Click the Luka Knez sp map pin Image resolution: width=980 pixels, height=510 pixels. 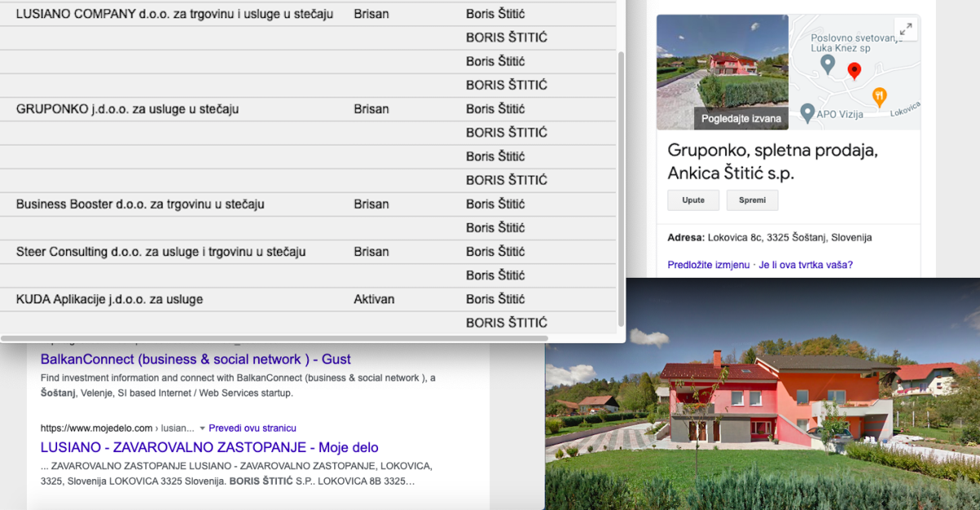827,64
